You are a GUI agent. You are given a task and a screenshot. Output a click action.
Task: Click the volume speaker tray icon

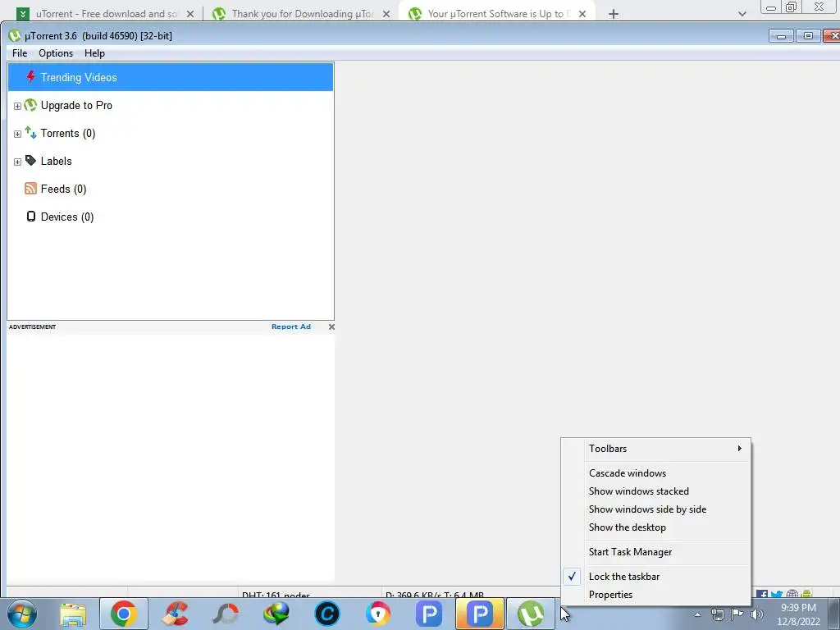[x=757, y=614]
